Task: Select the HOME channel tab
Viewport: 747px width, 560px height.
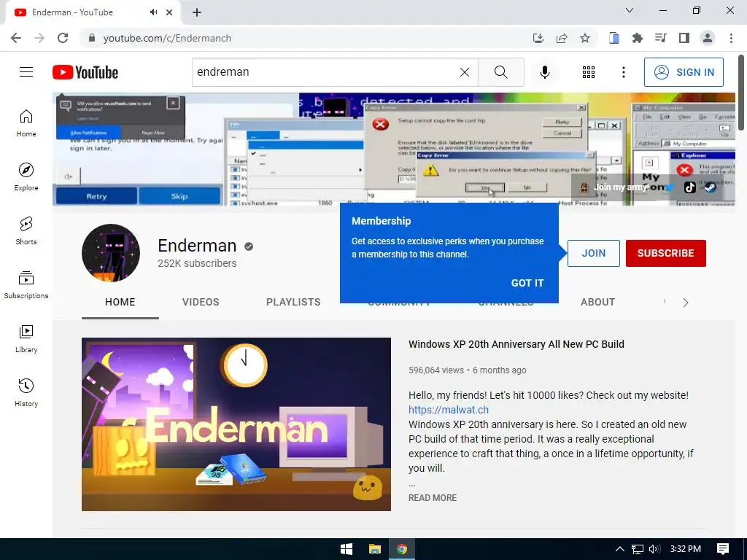Action: click(x=120, y=303)
